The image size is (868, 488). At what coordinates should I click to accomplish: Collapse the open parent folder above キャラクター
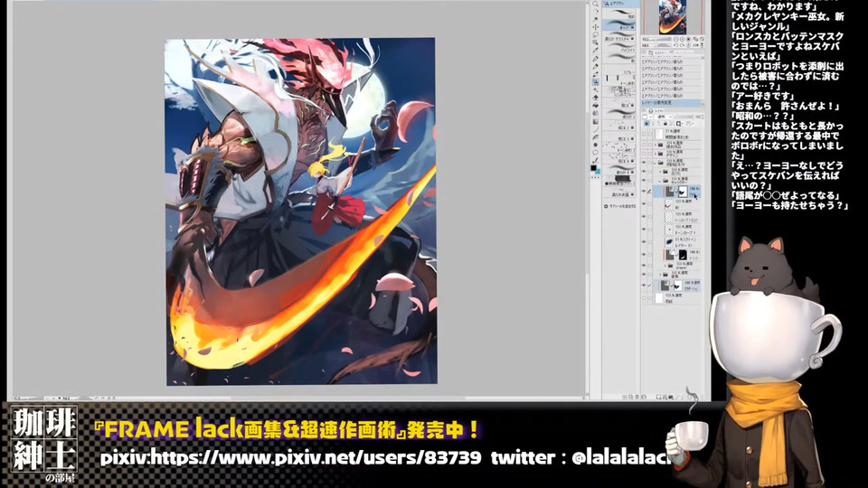click(655, 163)
